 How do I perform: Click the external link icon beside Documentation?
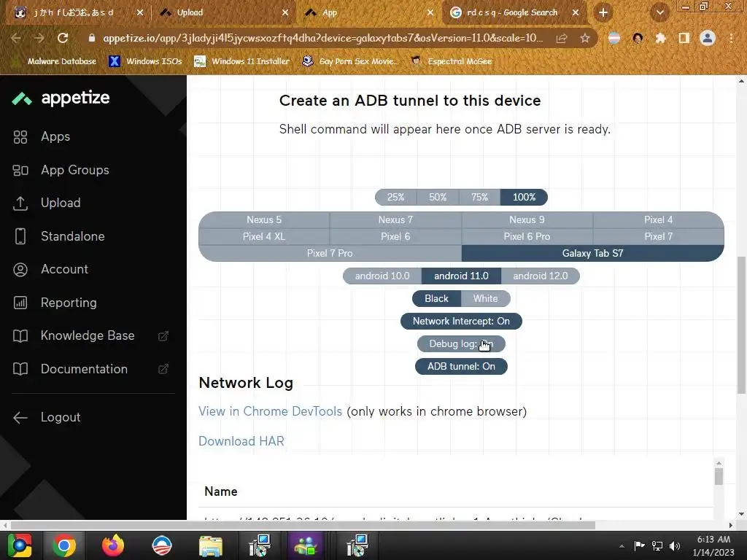coord(163,369)
